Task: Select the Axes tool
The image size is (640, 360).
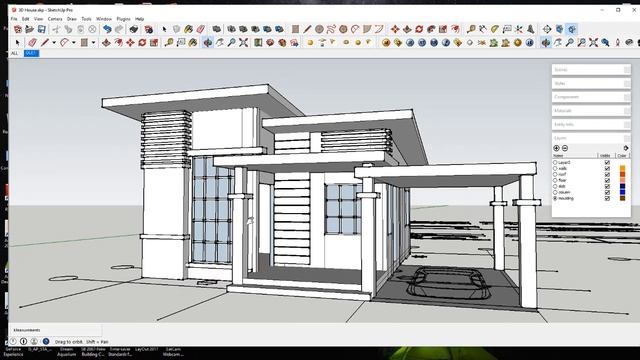Action: coord(518,29)
